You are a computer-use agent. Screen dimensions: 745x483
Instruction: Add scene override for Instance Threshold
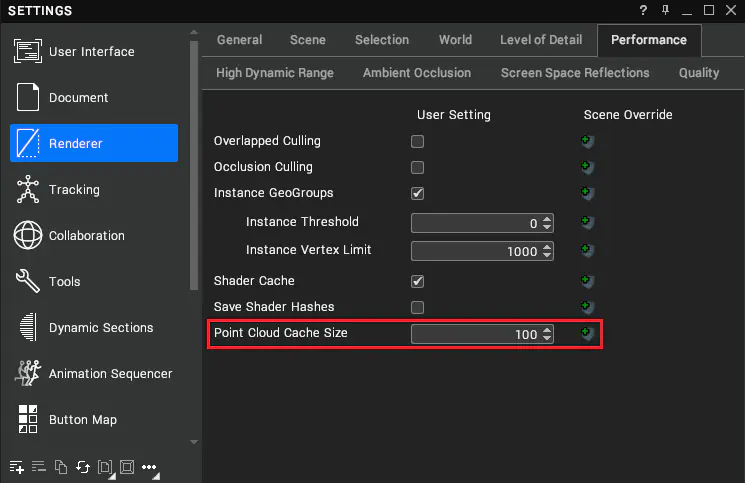(x=587, y=222)
